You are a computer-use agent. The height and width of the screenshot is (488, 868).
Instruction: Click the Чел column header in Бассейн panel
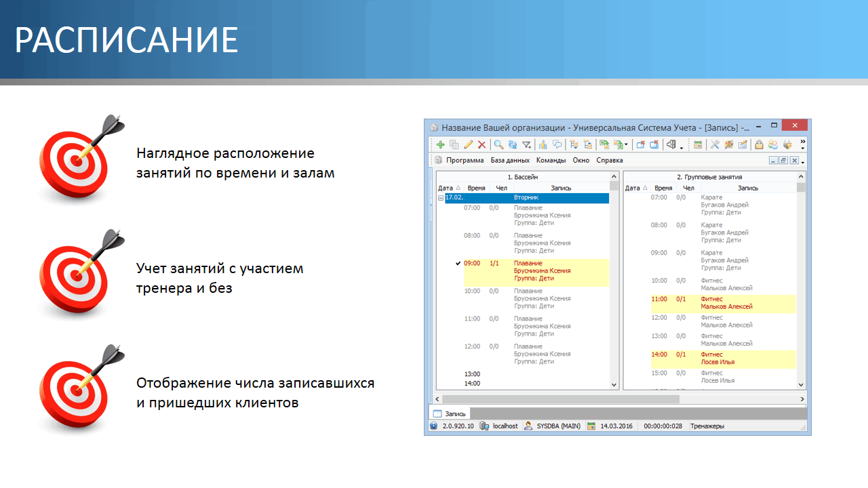coord(501,188)
